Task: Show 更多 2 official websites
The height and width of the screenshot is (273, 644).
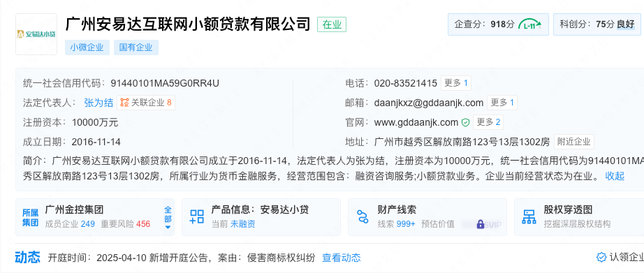Action: [488, 122]
